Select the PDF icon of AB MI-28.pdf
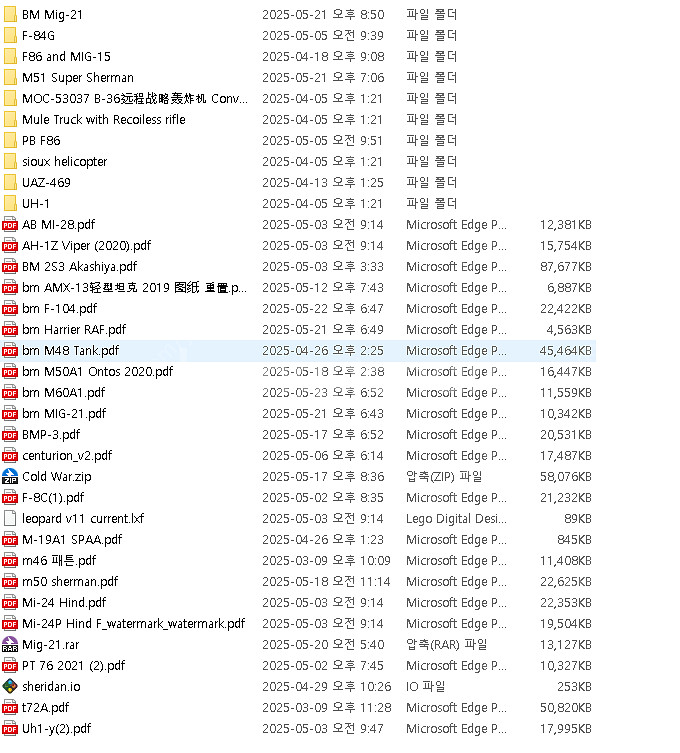Screen dimensions: 680x753 click(10, 225)
